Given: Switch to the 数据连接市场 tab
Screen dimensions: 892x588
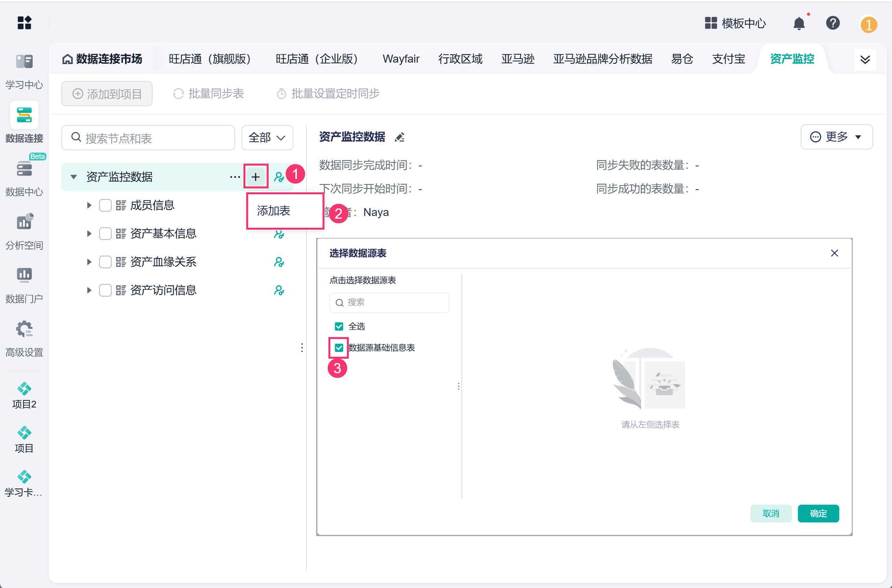Looking at the screenshot, I should [x=102, y=59].
